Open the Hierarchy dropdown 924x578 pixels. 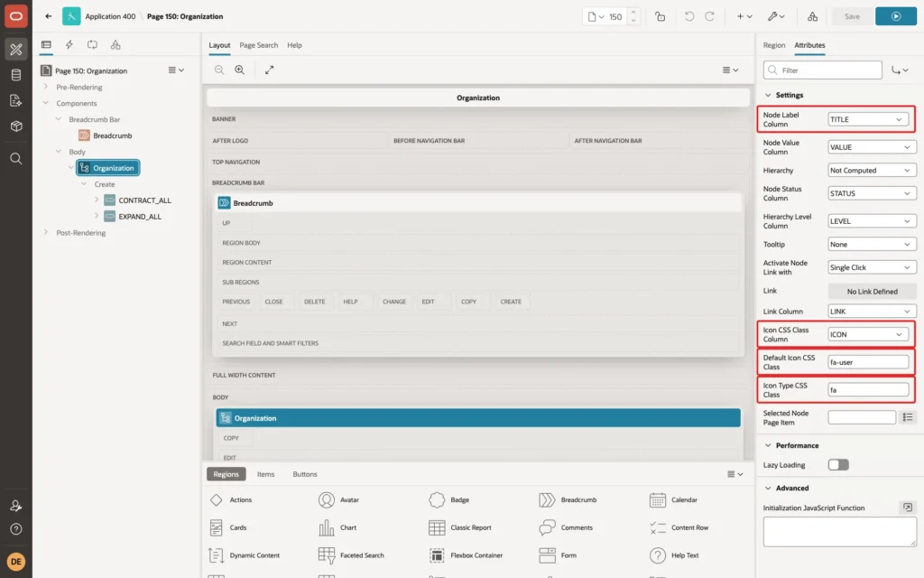873,171
